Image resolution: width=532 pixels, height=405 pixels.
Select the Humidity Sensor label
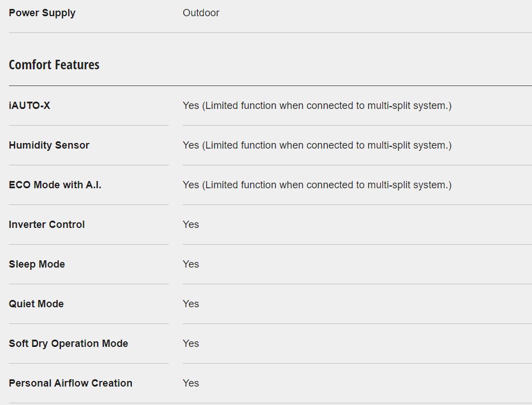tap(49, 145)
